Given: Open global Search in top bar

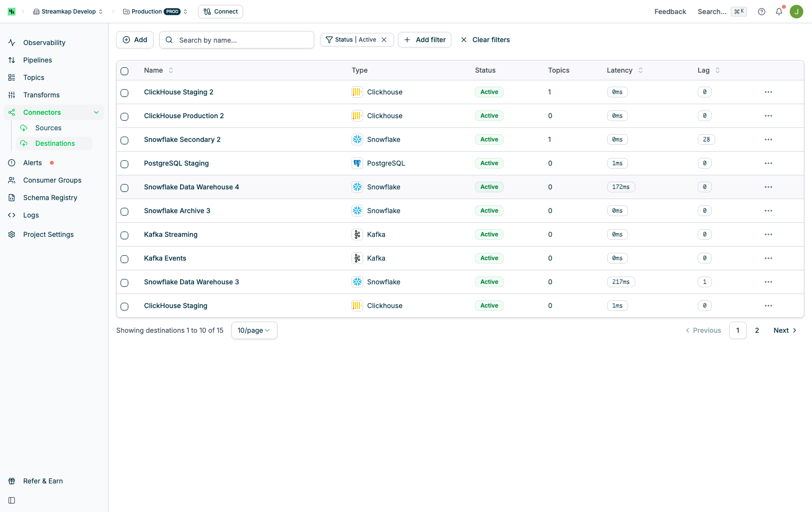Looking at the screenshot, I should click(722, 12).
